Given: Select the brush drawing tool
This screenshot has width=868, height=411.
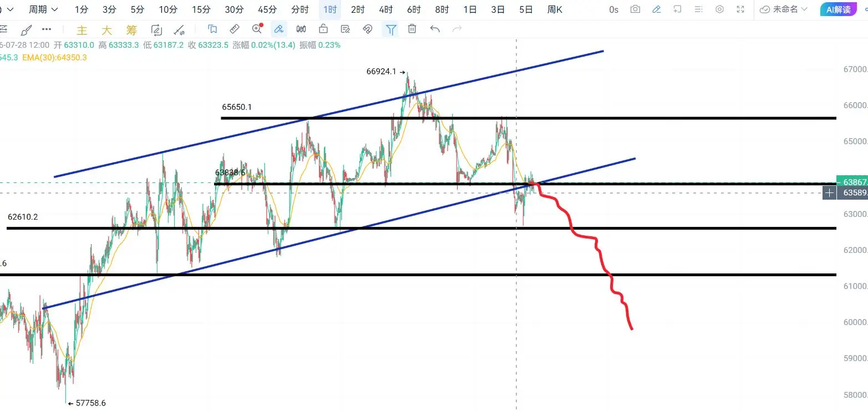Looking at the screenshot, I should point(26,29).
